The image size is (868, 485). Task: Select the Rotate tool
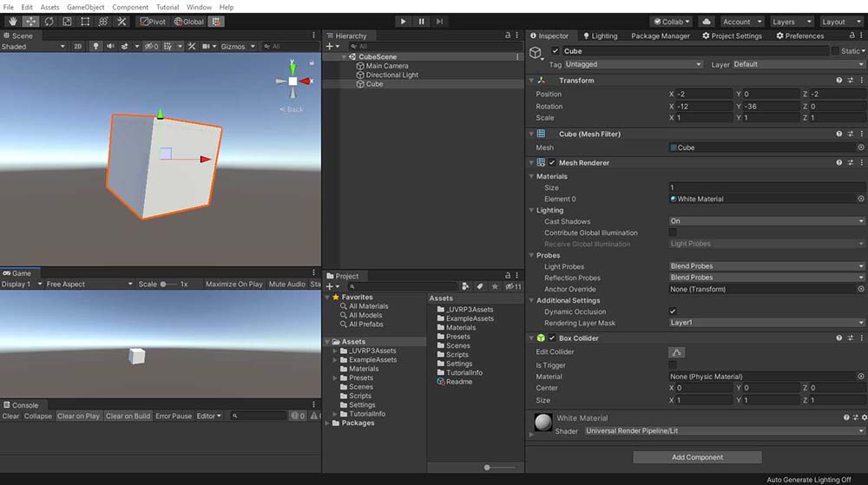click(x=49, y=21)
